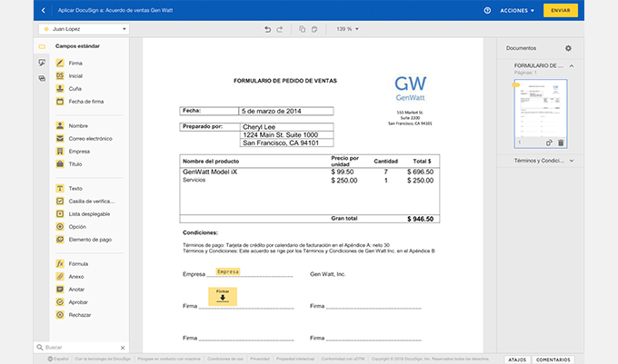This screenshot has height=364, width=618.
Task: Choose the Aprobar checkmark field
Action: (78, 302)
